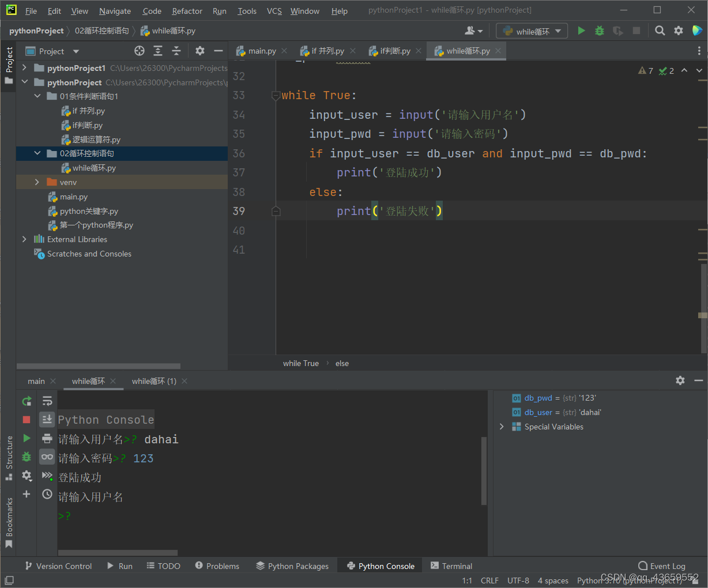Image resolution: width=708 pixels, height=588 pixels.
Task: Print console output using the printer icon
Action: click(47, 438)
